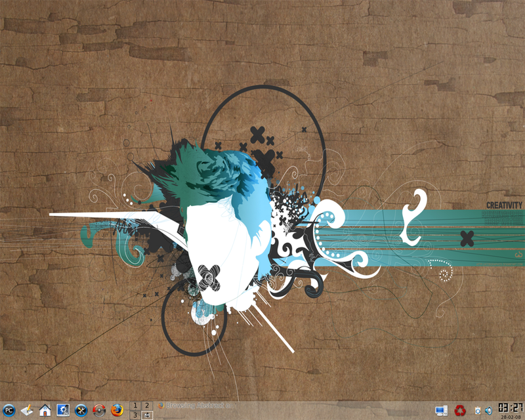Click the red lifebuoy help icon
Image resolution: width=525 pixels, height=420 pixels.
(x=99, y=410)
